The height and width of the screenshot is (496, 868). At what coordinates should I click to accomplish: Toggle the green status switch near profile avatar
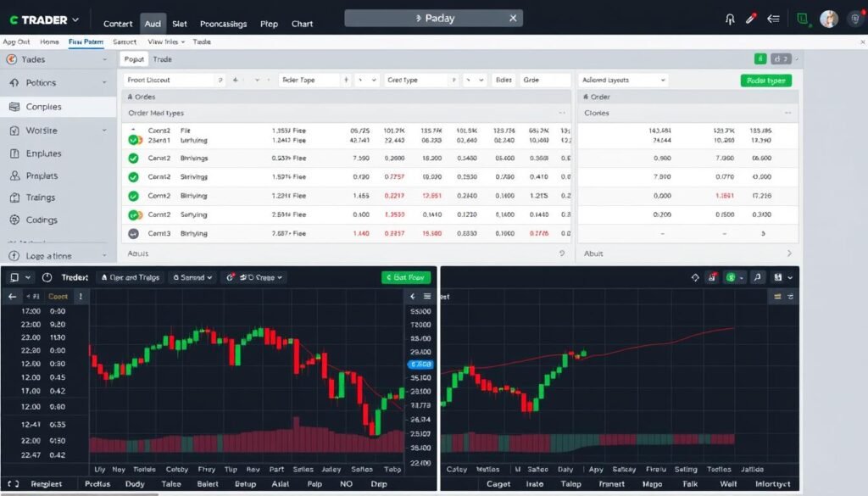pyautogui.click(x=802, y=18)
